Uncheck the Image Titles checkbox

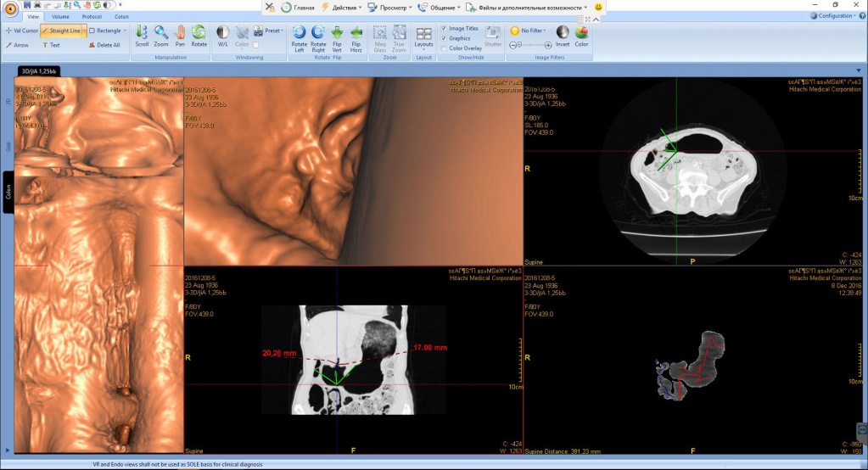click(x=444, y=28)
